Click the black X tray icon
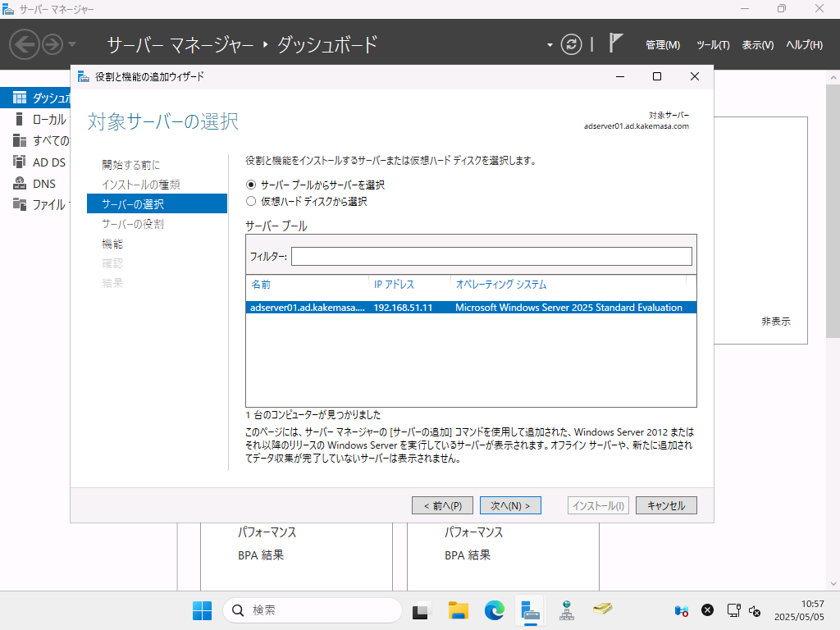Viewport: 840px width, 630px height. pos(707,610)
